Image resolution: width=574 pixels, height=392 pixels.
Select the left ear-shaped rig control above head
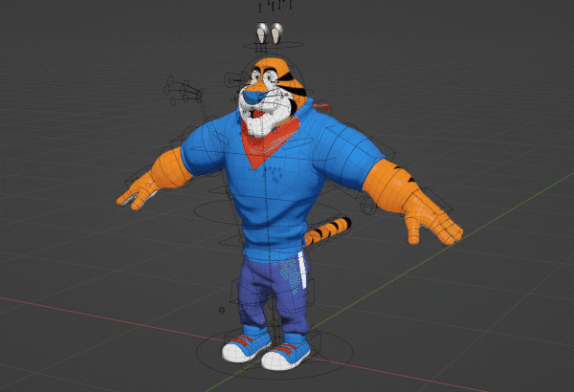(262, 33)
